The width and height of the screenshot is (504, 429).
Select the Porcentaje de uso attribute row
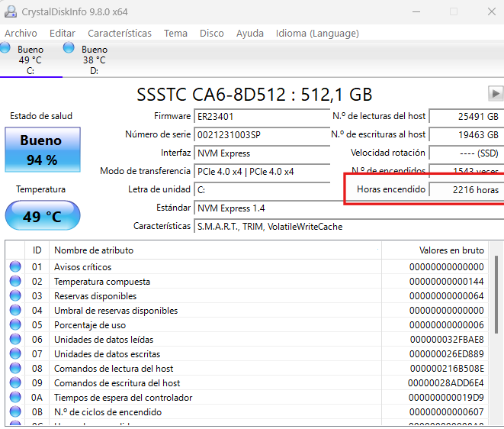(x=247, y=324)
